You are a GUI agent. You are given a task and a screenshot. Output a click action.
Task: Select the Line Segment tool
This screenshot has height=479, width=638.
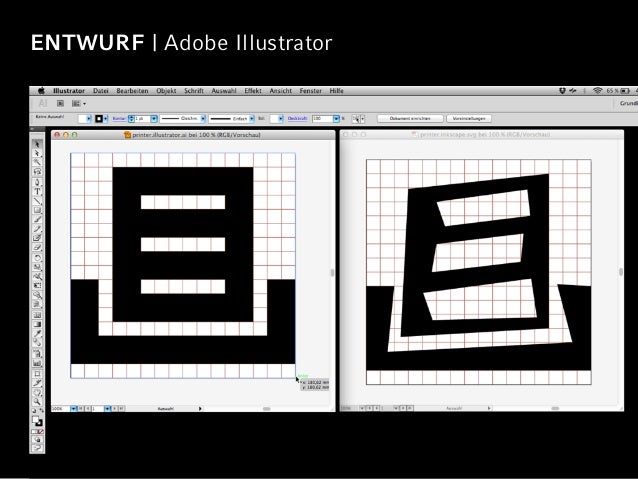37,201
